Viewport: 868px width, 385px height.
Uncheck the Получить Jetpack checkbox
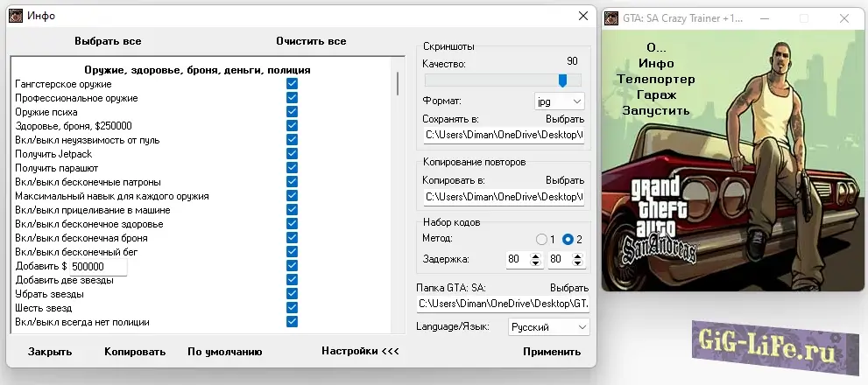click(x=292, y=153)
